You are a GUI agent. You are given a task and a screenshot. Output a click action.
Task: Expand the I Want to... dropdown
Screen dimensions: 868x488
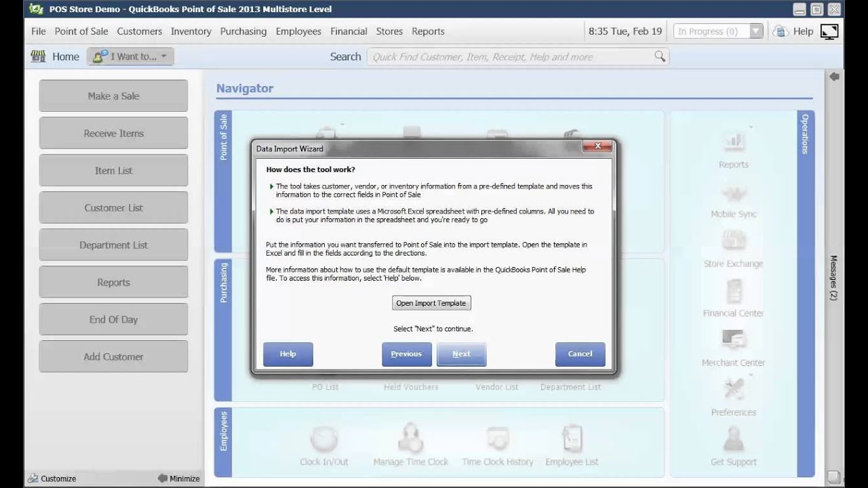point(131,56)
